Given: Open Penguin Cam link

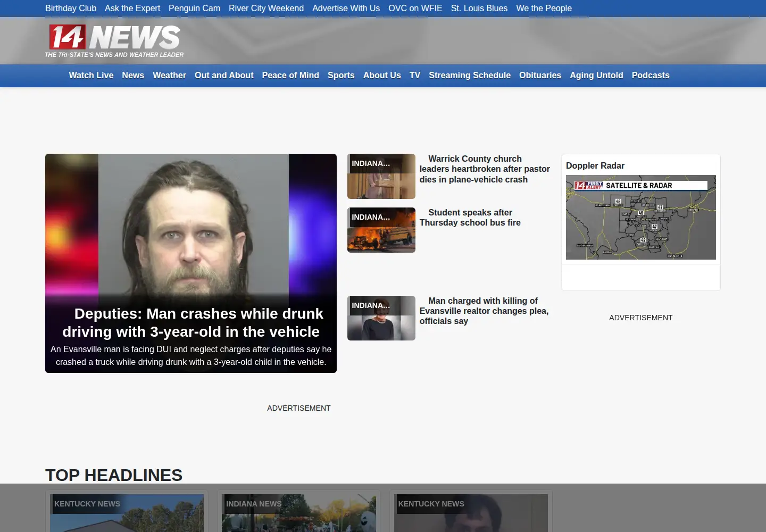Looking at the screenshot, I should [194, 9].
